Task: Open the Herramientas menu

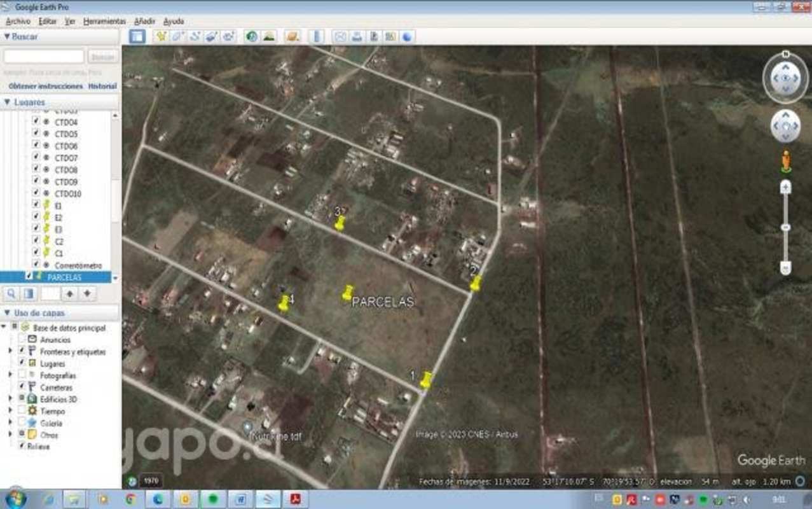Action: point(104,21)
